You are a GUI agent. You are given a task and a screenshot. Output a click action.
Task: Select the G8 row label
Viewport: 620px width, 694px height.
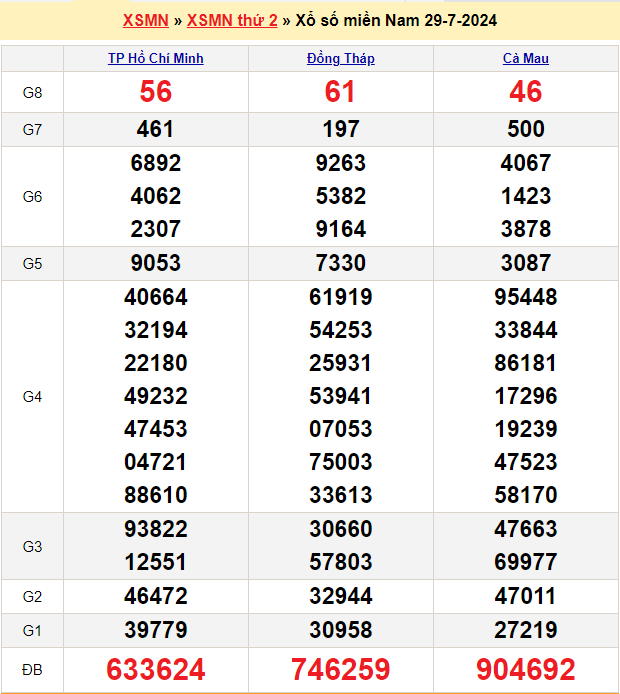32,92
